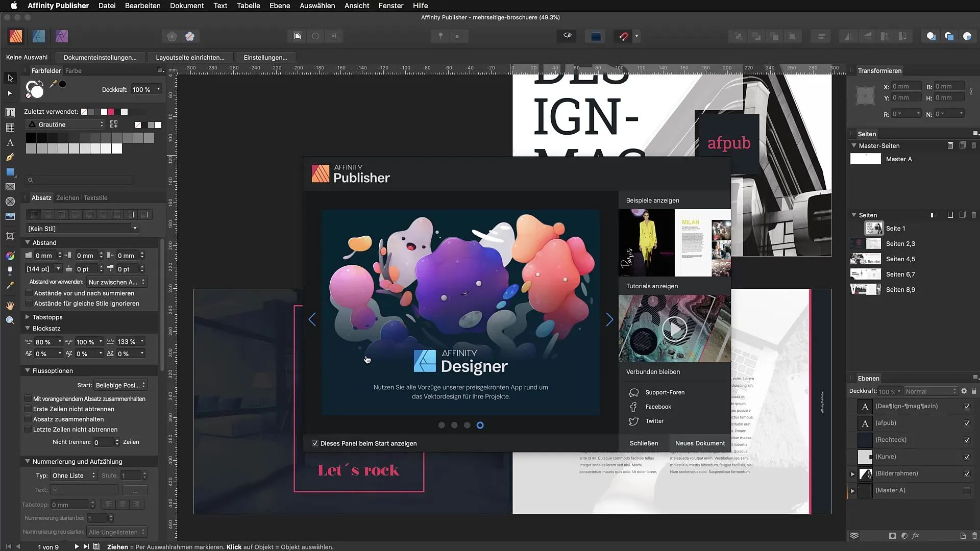This screenshot has height=551, width=980.
Task: Click the baseline grid toolbar icon
Action: (x=596, y=36)
